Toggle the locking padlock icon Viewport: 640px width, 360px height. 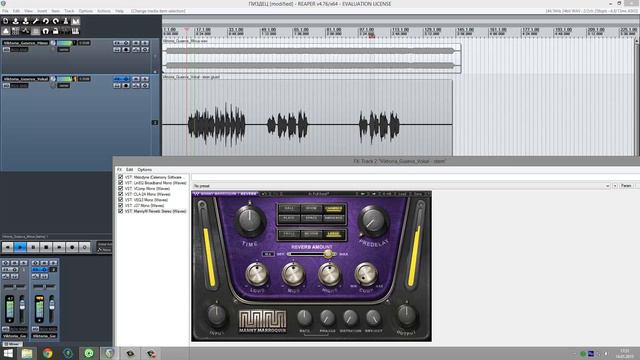click(56, 31)
